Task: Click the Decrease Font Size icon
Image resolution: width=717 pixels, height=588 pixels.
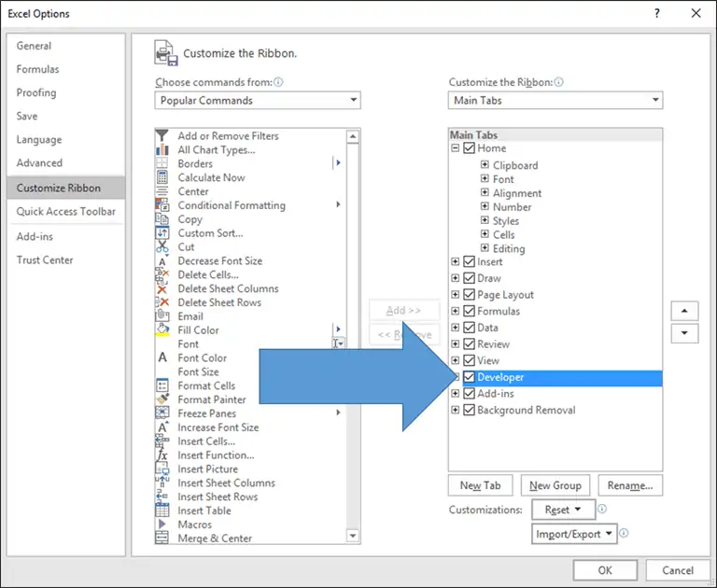Action: coord(162,260)
